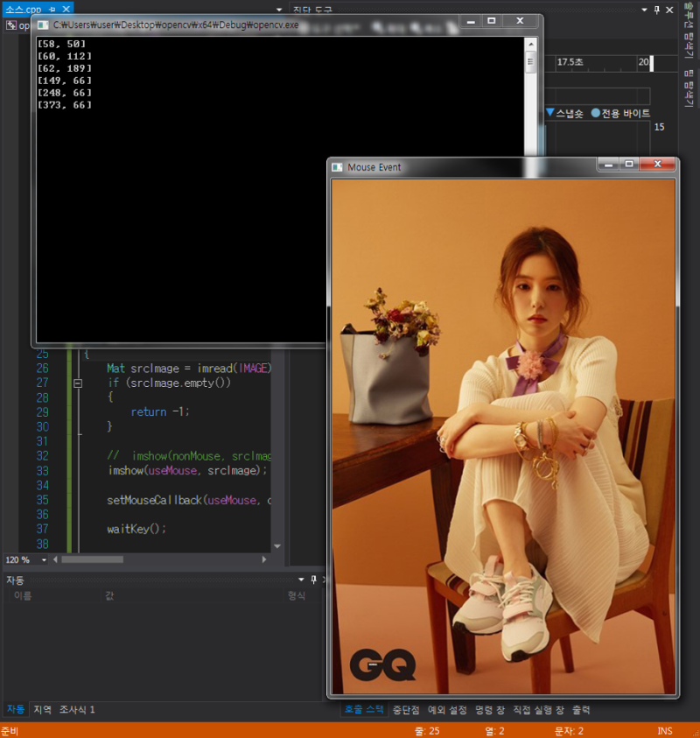This screenshot has height=738, width=700.
Task: Open the 출력 tab
Action: pos(580,710)
